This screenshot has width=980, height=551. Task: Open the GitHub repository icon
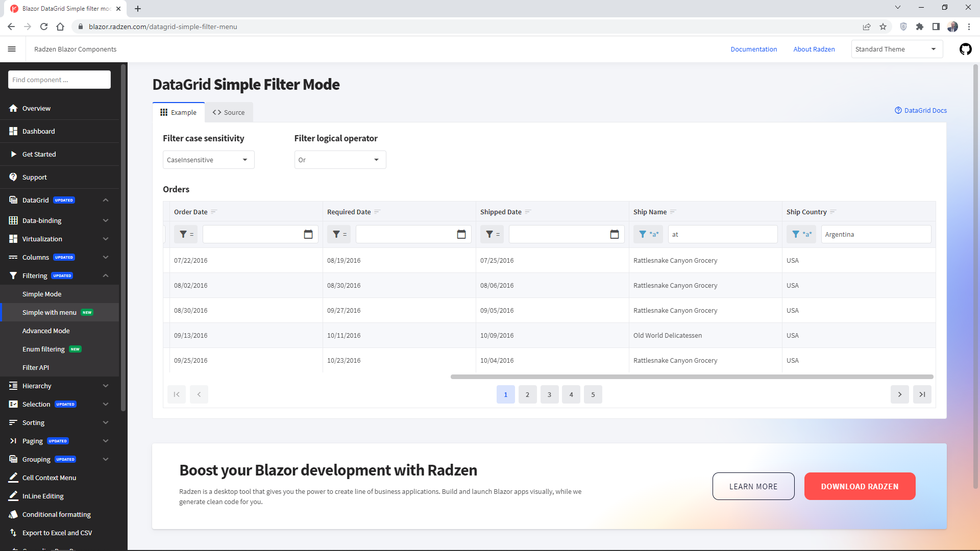[x=965, y=49]
